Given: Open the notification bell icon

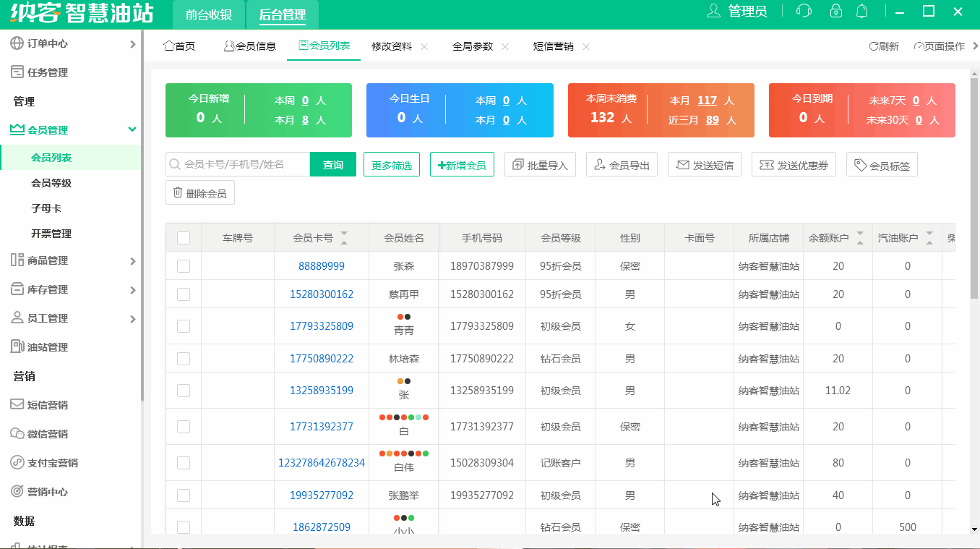Looking at the screenshot, I should (861, 11).
